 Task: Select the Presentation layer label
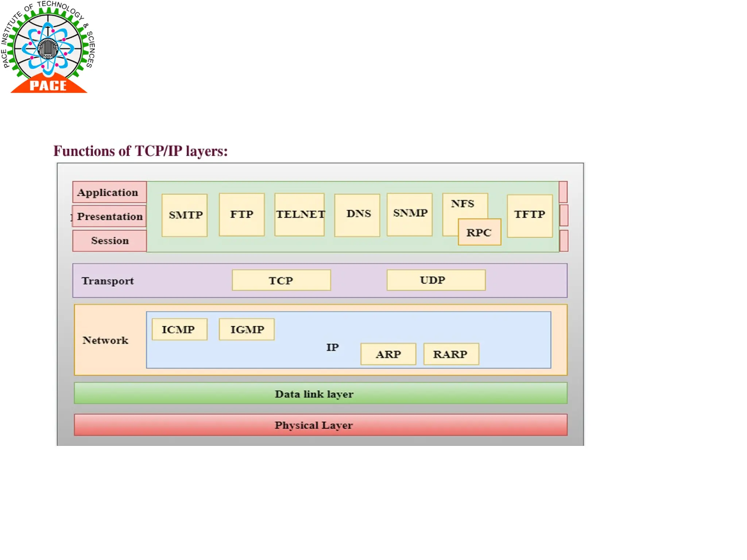pos(109,216)
